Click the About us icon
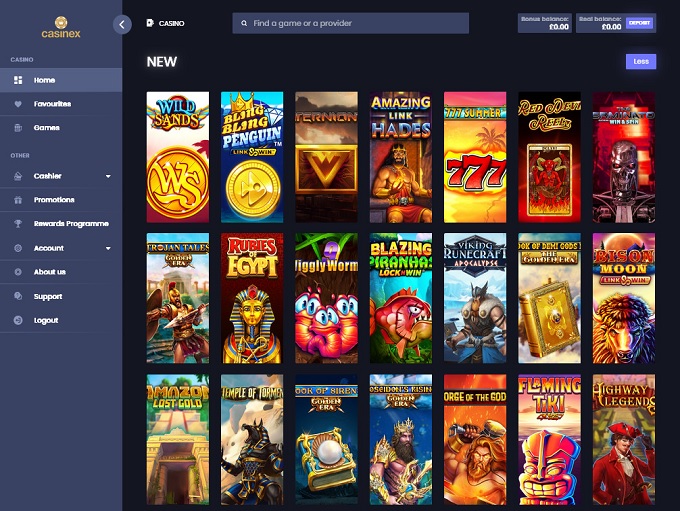 coord(18,272)
